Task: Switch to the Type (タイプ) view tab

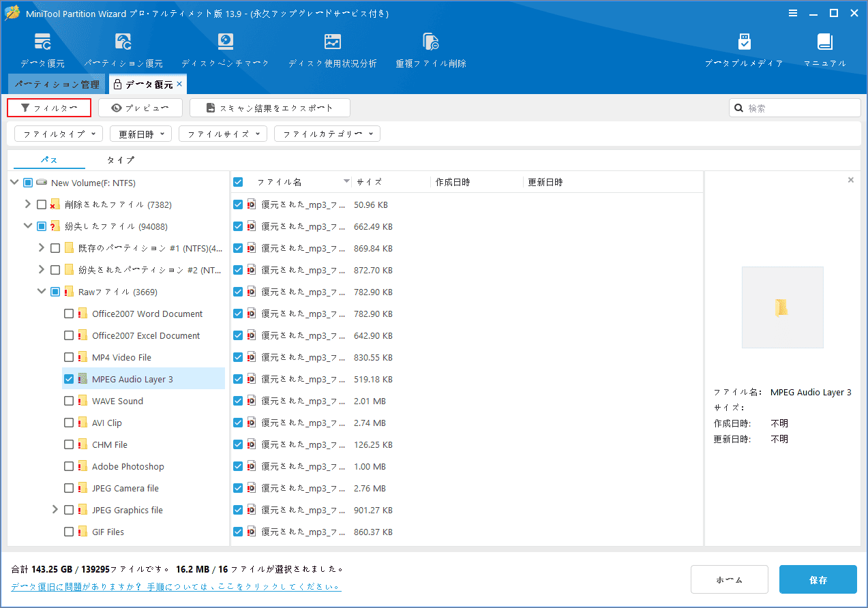Action: [121, 160]
